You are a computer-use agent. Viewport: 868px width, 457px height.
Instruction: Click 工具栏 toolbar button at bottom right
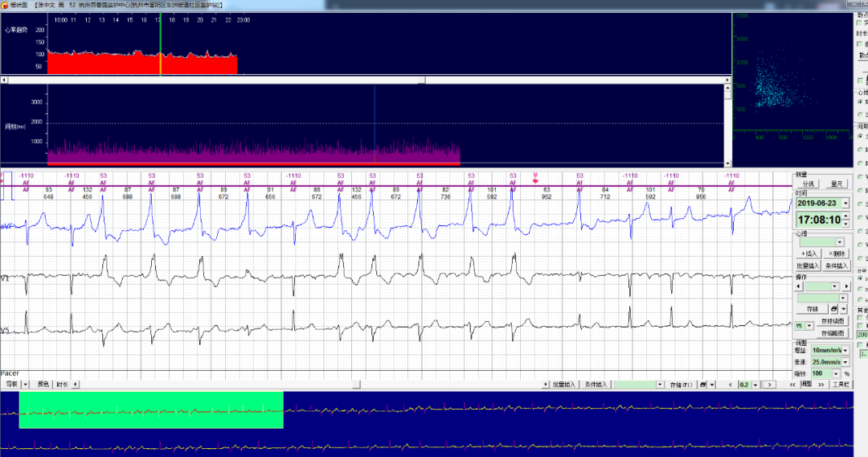(841, 385)
